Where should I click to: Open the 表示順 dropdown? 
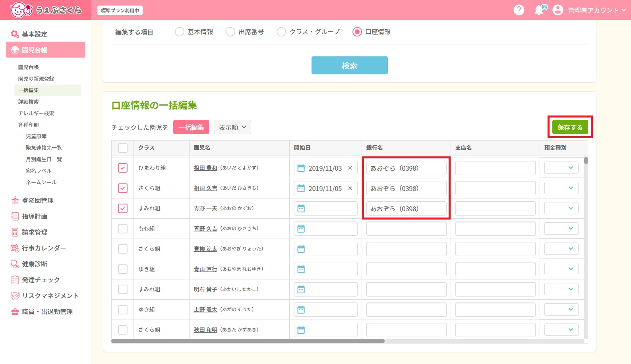[x=232, y=127]
